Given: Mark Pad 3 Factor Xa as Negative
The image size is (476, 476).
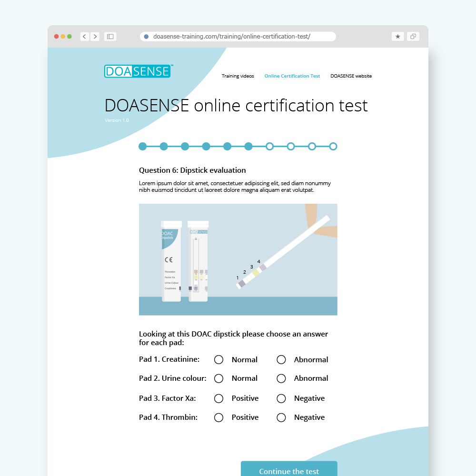Looking at the screenshot, I should [x=281, y=398].
